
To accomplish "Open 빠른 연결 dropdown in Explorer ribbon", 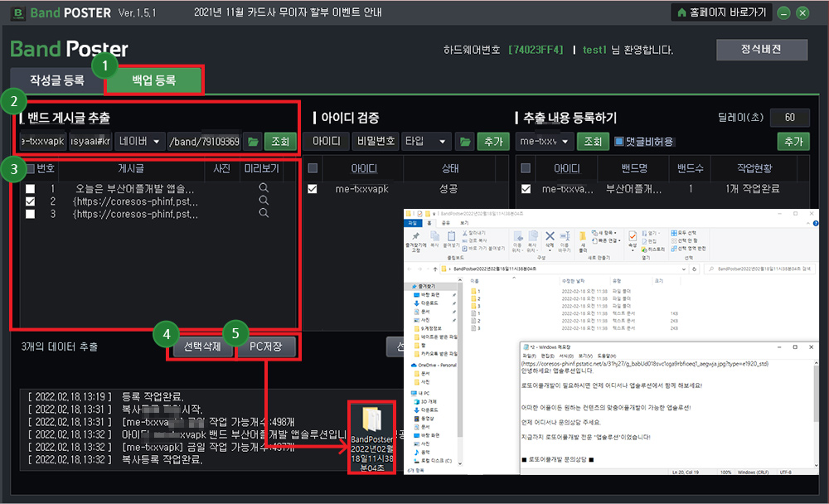I will click(606, 240).
